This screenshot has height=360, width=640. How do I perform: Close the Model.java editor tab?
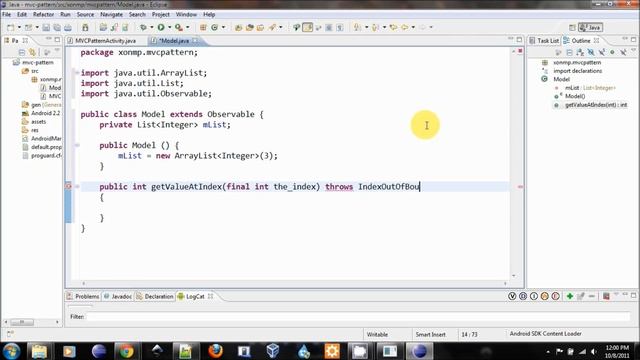coord(195,40)
